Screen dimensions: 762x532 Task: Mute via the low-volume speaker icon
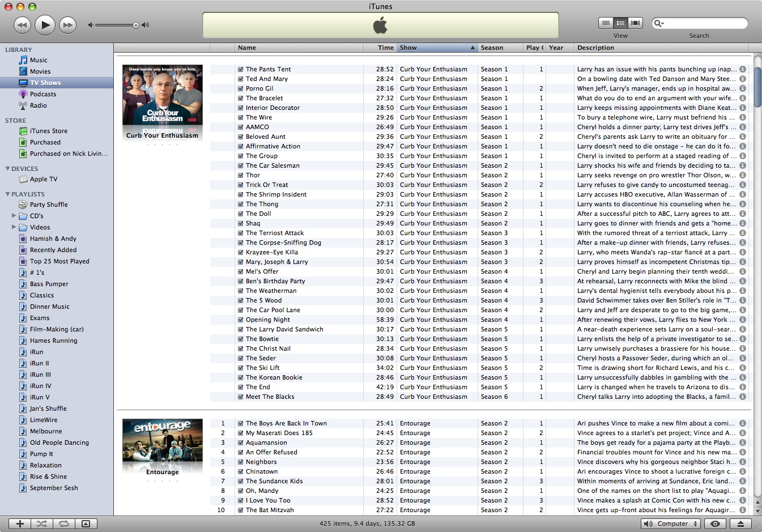point(90,25)
